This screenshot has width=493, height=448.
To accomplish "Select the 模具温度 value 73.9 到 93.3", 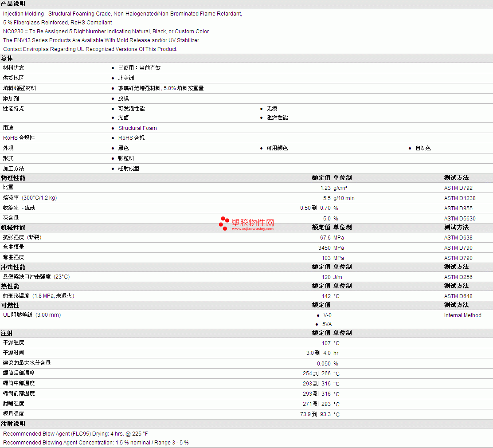I will coord(315,414).
